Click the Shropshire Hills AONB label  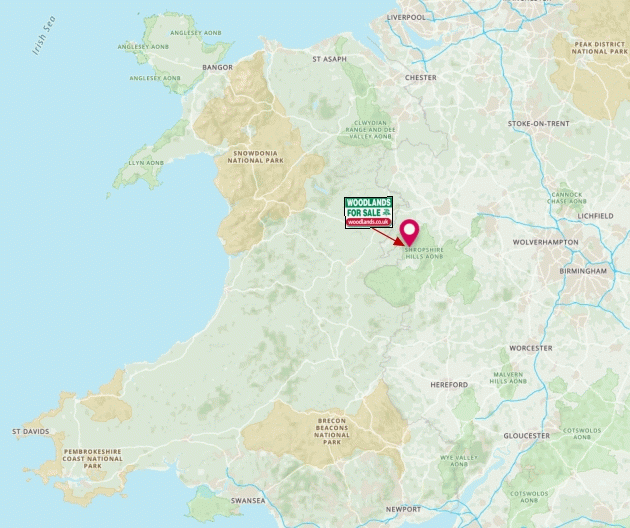pyautogui.click(x=424, y=253)
